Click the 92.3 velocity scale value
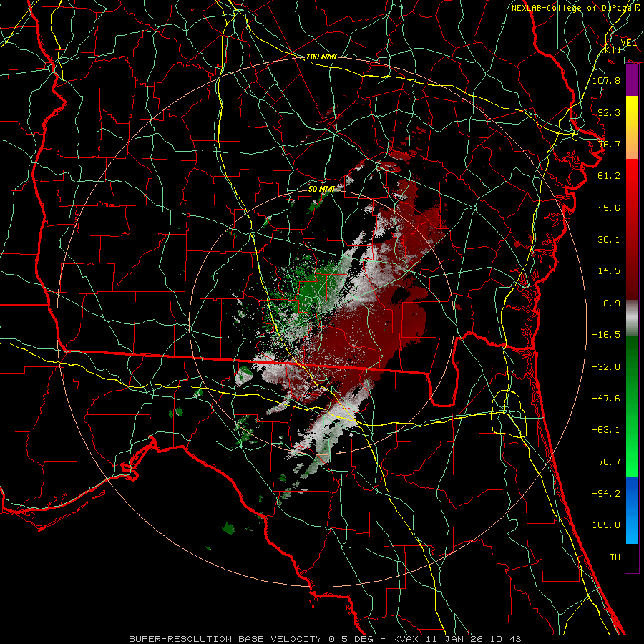644x644 pixels. point(609,112)
